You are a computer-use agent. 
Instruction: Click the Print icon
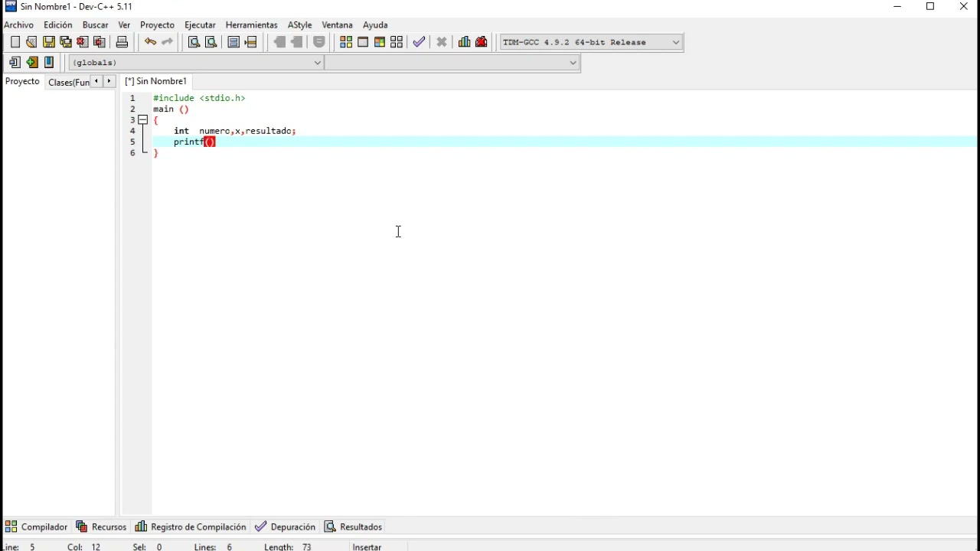[122, 42]
